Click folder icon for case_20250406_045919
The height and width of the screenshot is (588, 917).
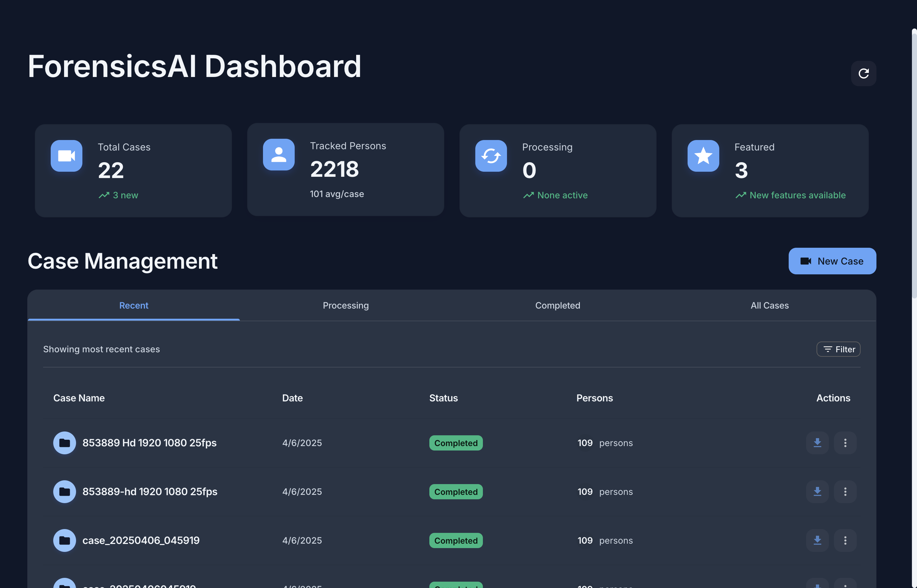coord(65,540)
